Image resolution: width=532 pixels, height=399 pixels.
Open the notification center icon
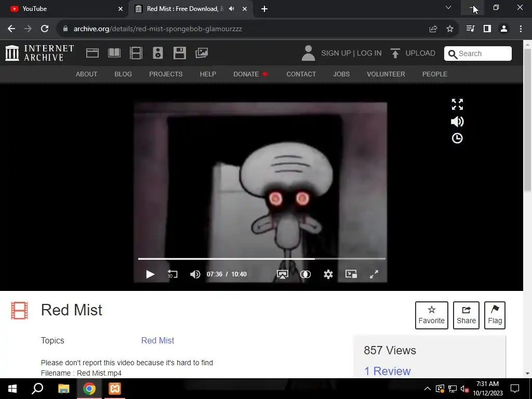[515, 389]
